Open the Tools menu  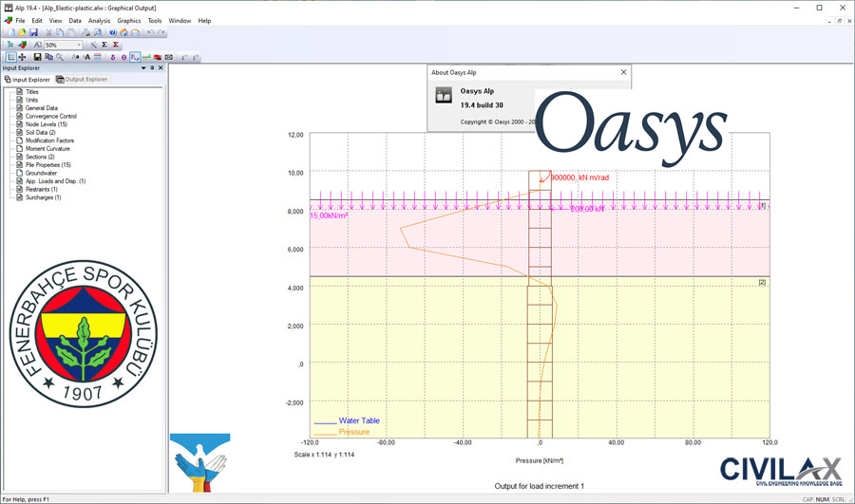click(x=155, y=21)
